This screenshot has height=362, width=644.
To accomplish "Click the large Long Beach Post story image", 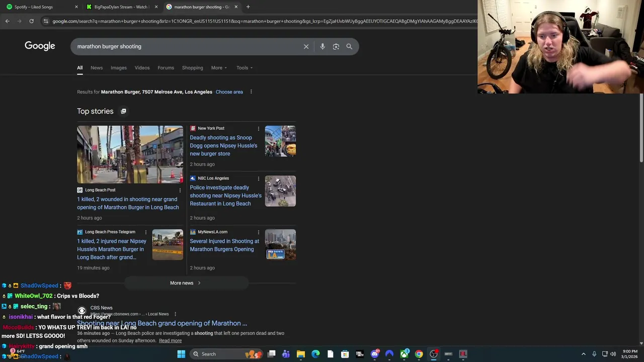I will pyautogui.click(x=130, y=154).
